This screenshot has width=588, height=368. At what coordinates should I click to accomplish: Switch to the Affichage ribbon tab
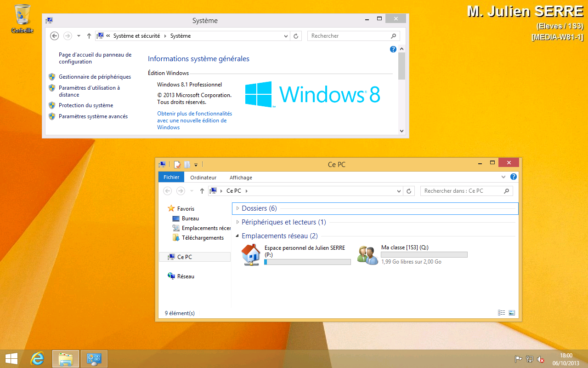click(x=241, y=178)
